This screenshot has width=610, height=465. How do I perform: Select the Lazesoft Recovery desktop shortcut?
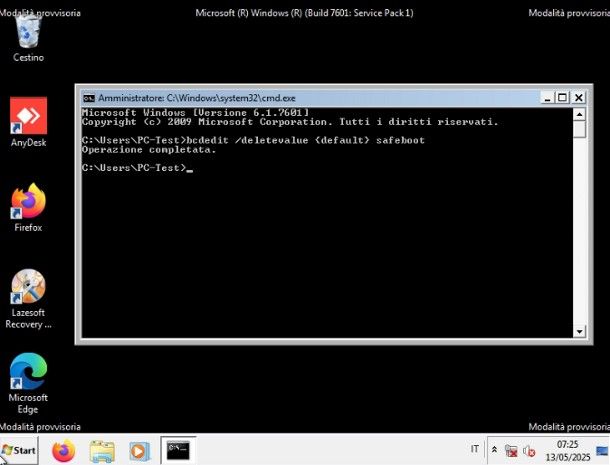click(x=28, y=299)
